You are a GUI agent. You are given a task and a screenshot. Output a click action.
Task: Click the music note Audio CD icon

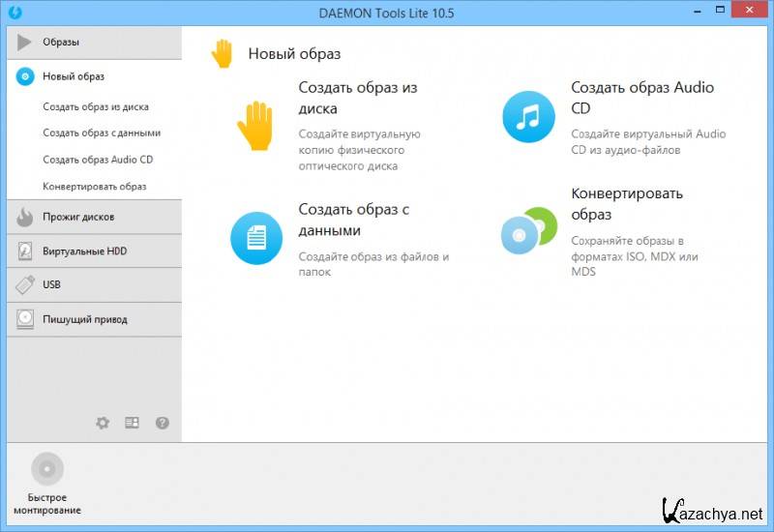click(528, 116)
